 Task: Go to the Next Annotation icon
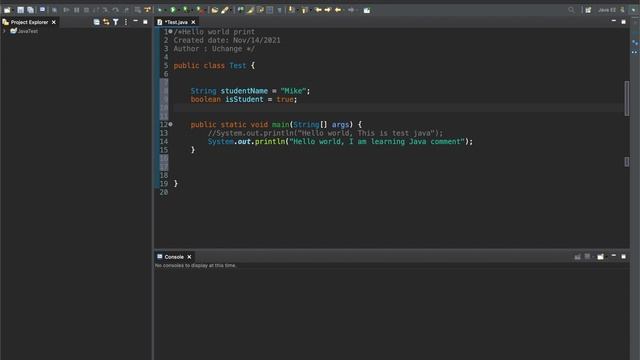click(x=291, y=10)
